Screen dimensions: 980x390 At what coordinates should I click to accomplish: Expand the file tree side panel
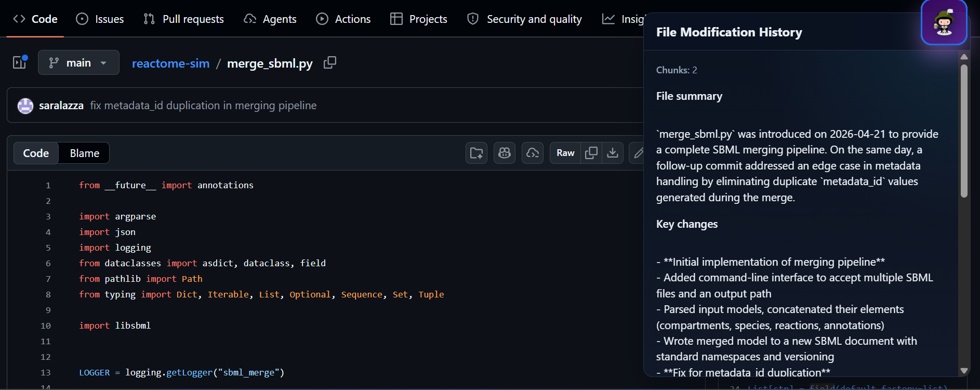[20, 63]
